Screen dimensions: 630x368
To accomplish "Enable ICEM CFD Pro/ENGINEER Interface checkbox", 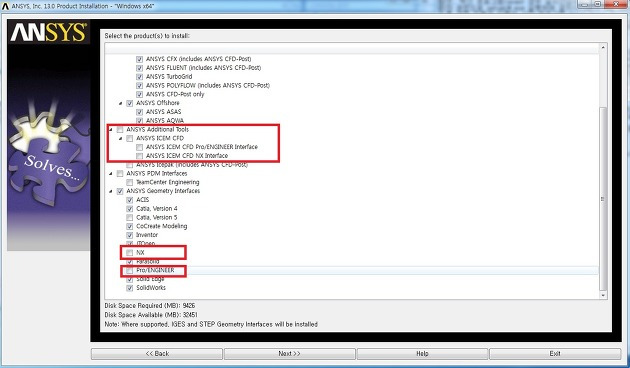I will [139, 147].
